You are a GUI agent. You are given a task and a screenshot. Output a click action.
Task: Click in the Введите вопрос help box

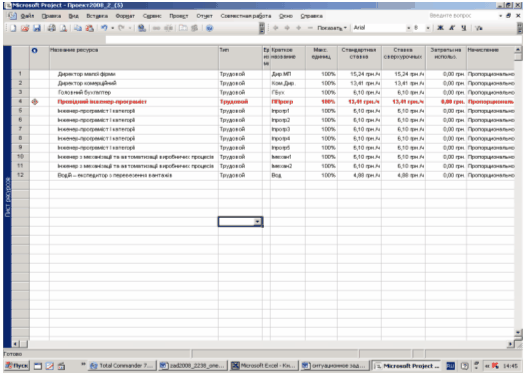click(462, 16)
